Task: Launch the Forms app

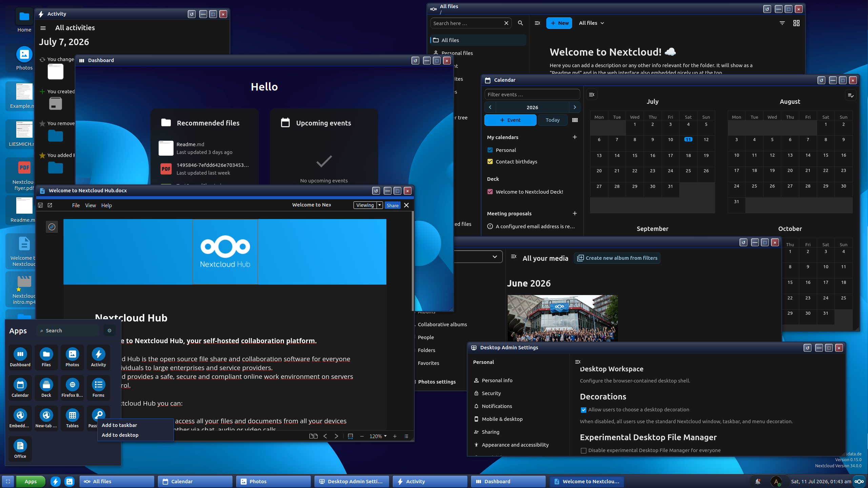Action: pos(98,388)
